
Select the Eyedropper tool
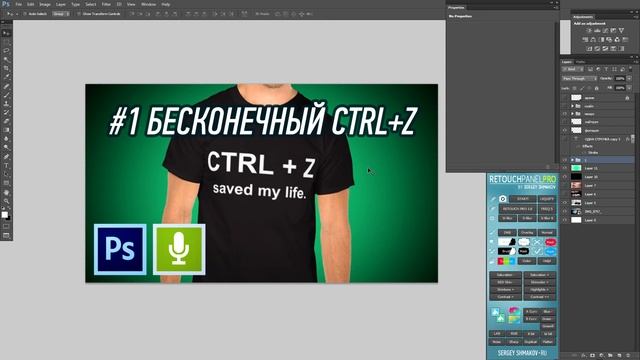[x=6, y=77]
